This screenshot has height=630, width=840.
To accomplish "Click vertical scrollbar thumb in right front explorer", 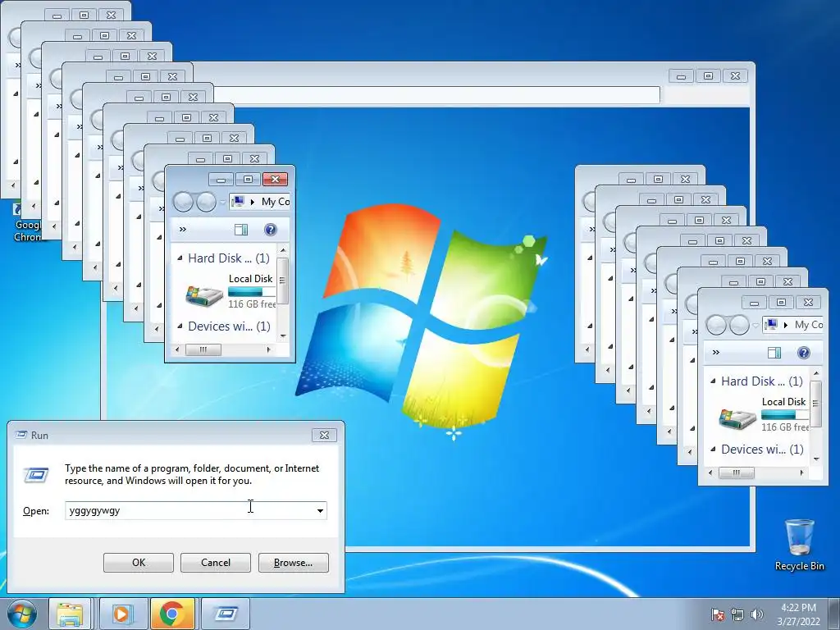I will [x=816, y=404].
